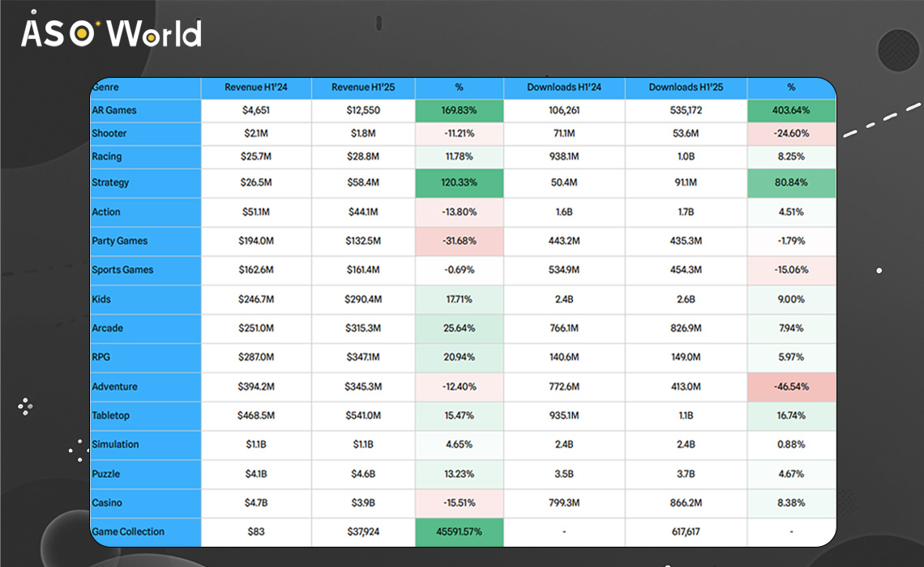Click the $4,651 AR Games revenue

coord(256,110)
